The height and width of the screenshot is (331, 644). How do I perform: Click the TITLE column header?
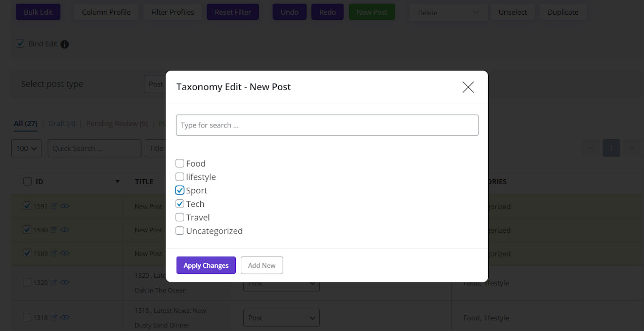click(144, 182)
